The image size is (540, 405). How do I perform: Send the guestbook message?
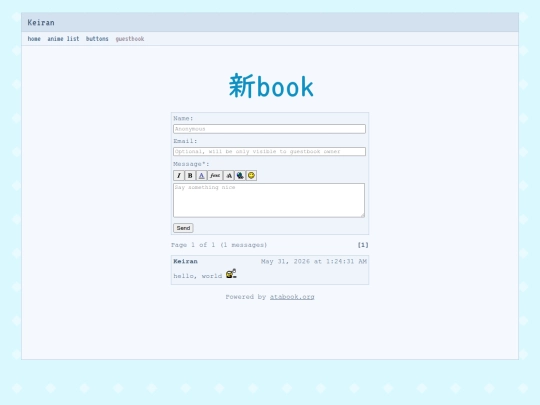click(183, 228)
